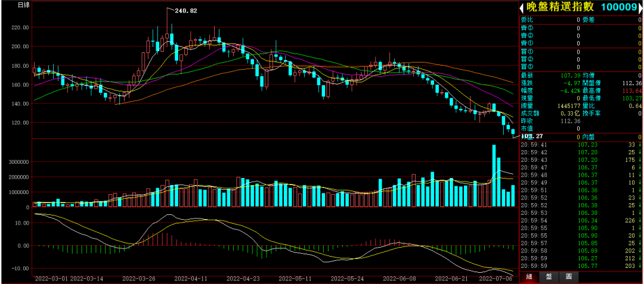Click the 委差 label

coord(589,20)
